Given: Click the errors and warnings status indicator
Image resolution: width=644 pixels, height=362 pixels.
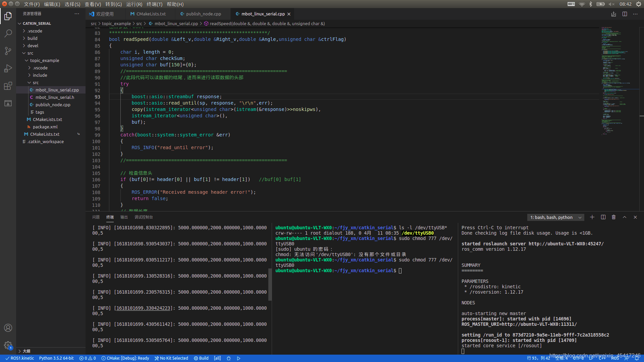Looking at the screenshot, I should pyautogui.click(x=88, y=358).
